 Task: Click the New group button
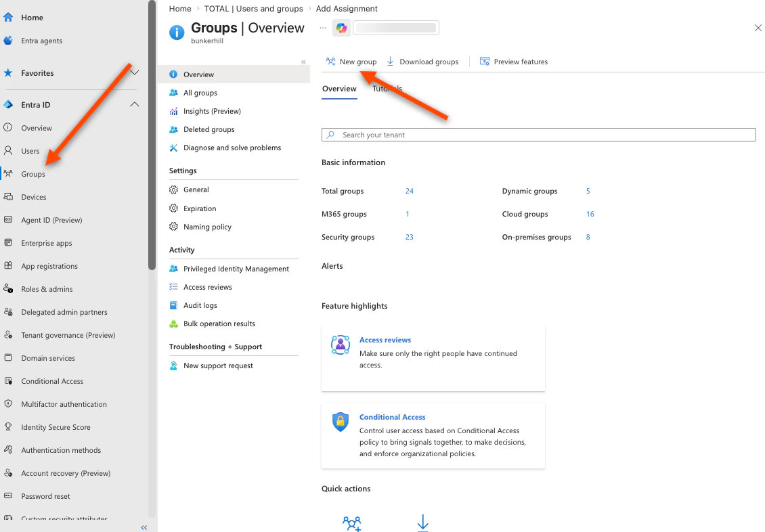(351, 62)
